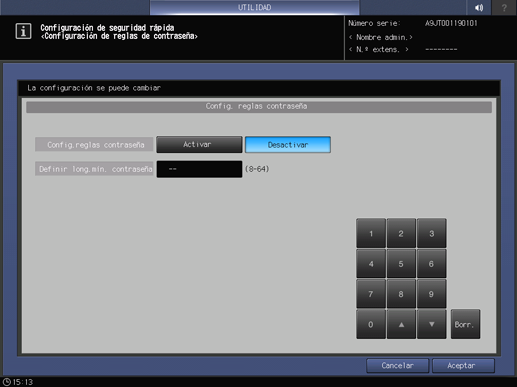Click the Definir long.mín. contraseña label
The image size is (517, 387).
coord(94,169)
